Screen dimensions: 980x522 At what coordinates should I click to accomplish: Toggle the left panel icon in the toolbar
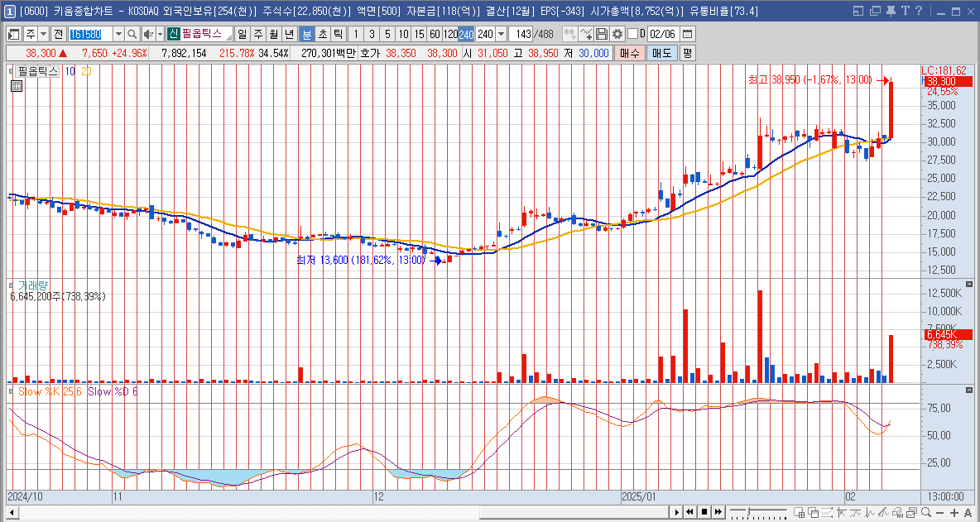[x=14, y=34]
